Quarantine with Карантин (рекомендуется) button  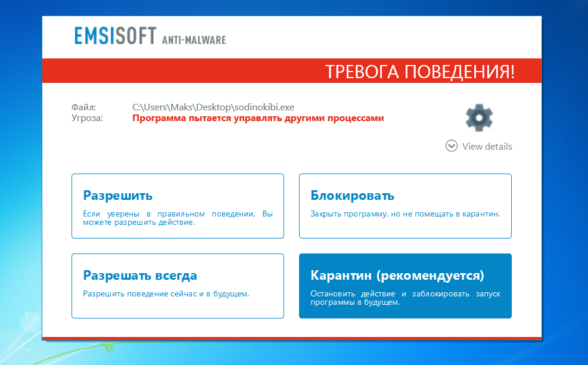[x=405, y=286]
